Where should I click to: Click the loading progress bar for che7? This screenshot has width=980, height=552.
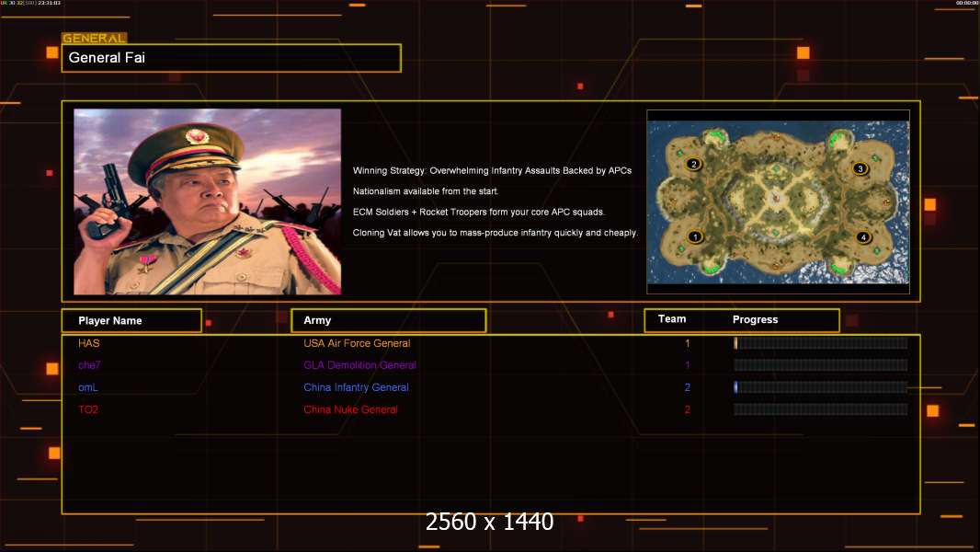coord(821,365)
